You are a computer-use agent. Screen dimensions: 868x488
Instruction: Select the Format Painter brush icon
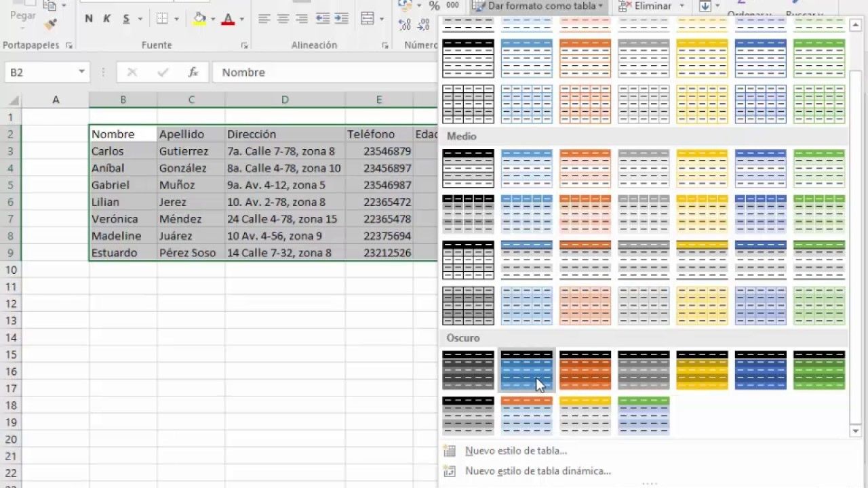[x=50, y=24]
